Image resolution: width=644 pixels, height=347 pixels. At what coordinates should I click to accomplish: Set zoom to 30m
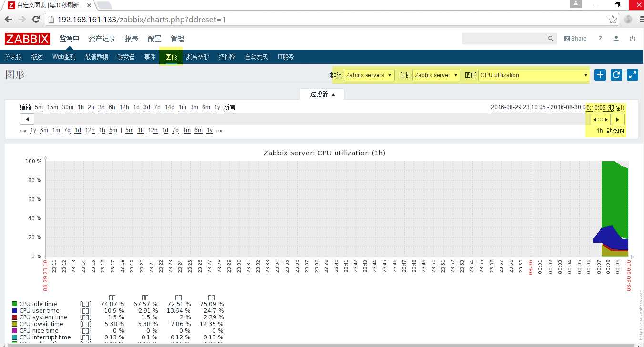[68, 107]
